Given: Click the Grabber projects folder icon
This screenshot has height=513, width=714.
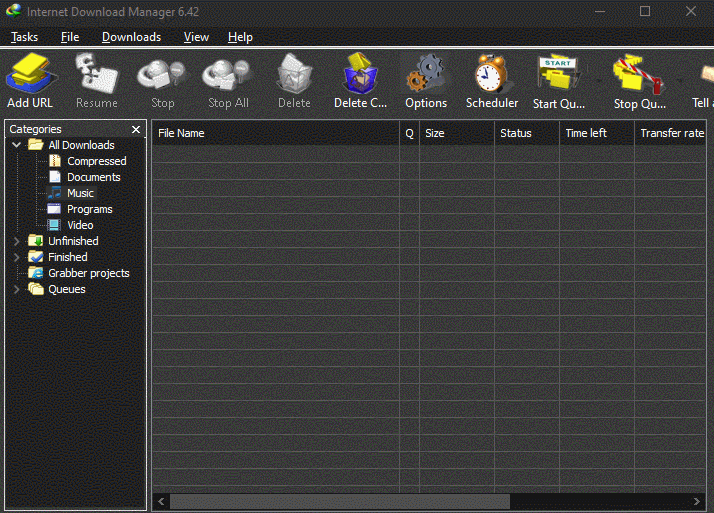Looking at the screenshot, I should click(x=36, y=273).
